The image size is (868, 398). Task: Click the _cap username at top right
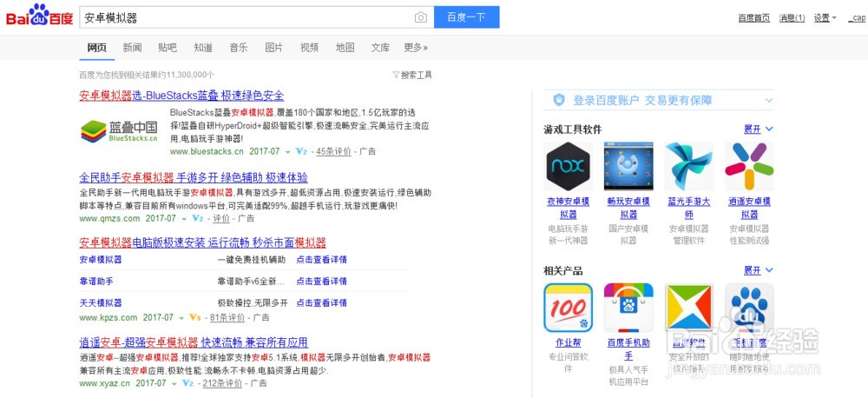tap(857, 17)
